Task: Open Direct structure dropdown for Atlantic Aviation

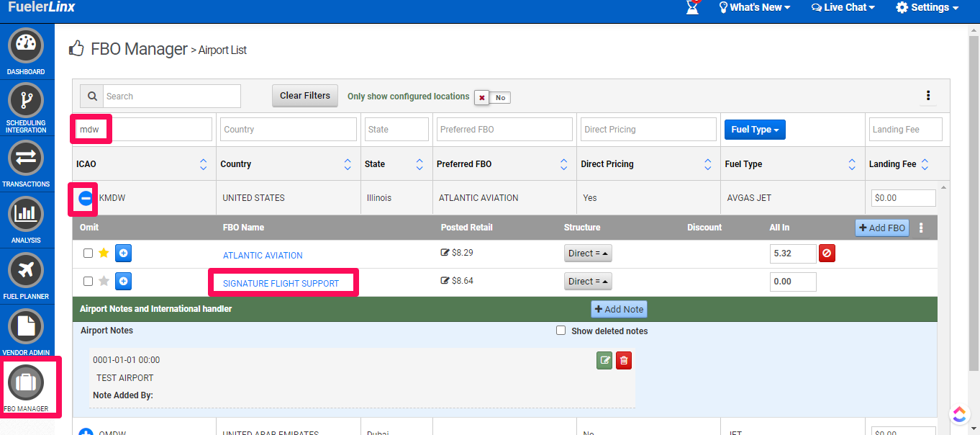Action: pyautogui.click(x=588, y=254)
